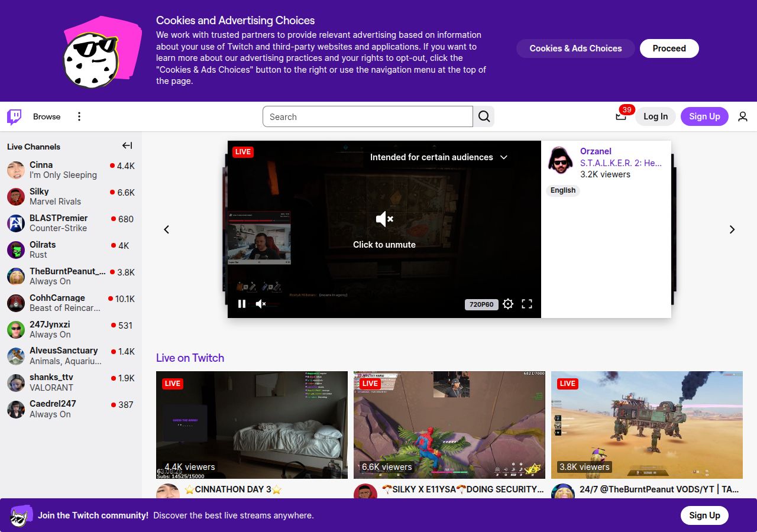Click the center unmute speaker icon

point(384,219)
